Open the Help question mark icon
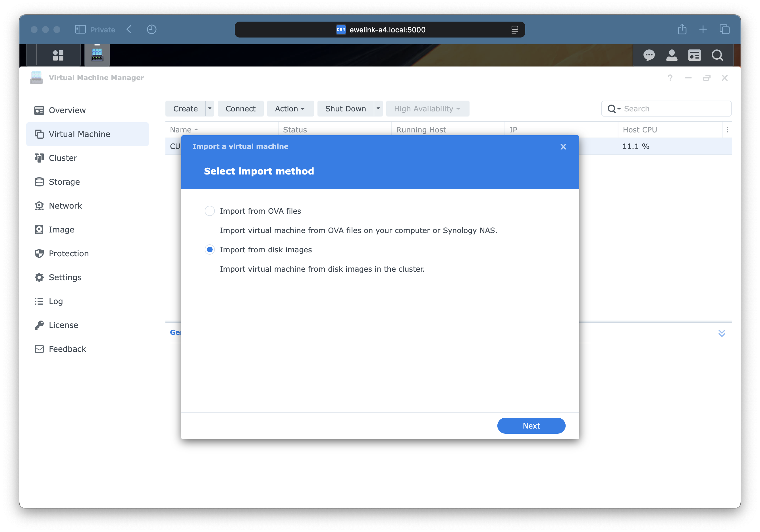This screenshot has height=532, width=760. pos(670,78)
